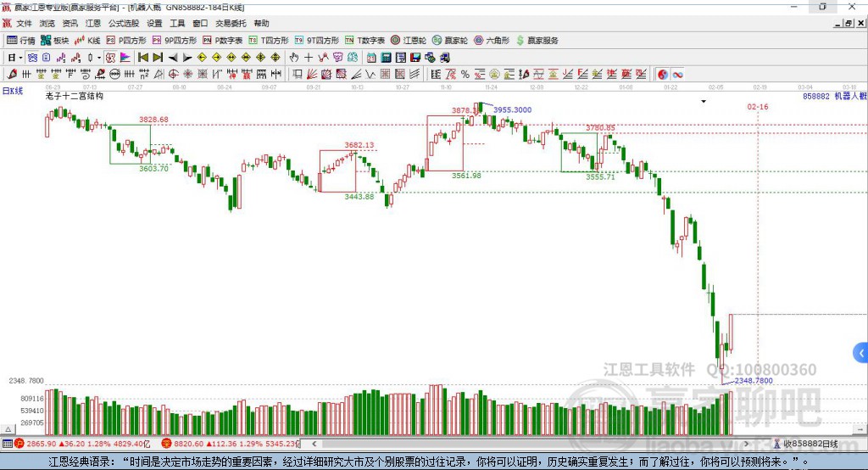Click the 沪 Shanghai index badge
868x470 pixels.
click(20, 444)
